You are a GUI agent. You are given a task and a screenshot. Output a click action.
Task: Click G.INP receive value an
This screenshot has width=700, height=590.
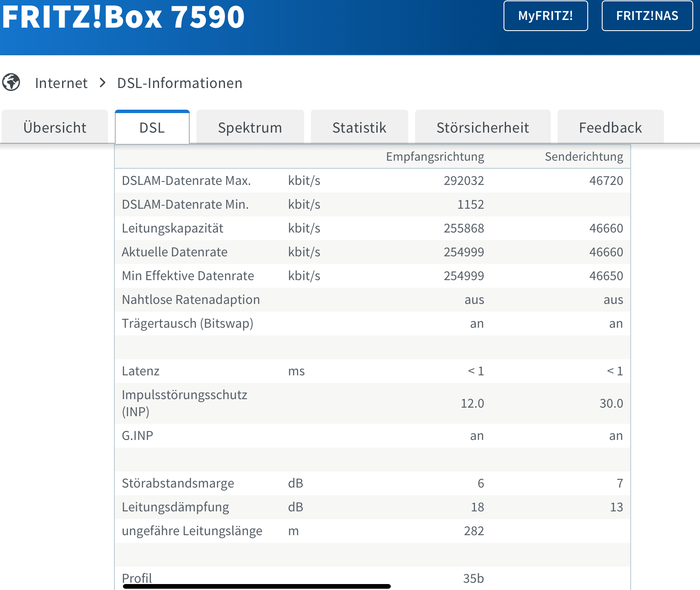click(x=477, y=436)
